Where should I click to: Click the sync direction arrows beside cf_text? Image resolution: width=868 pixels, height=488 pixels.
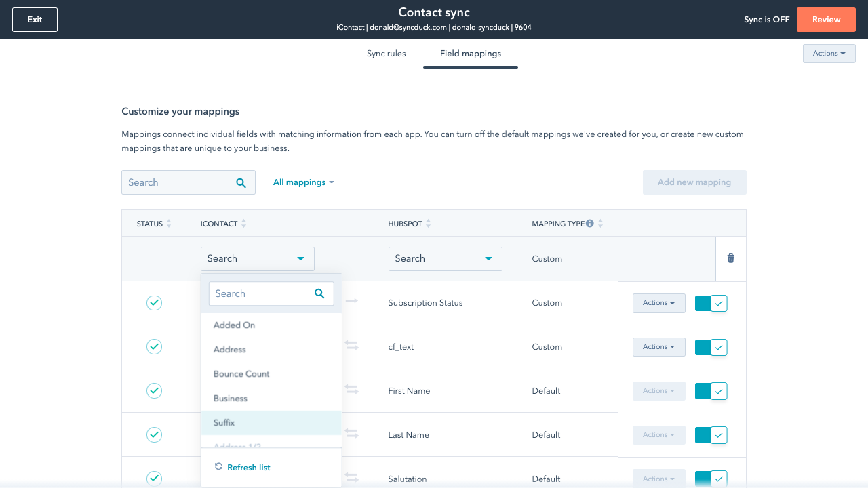(x=351, y=346)
